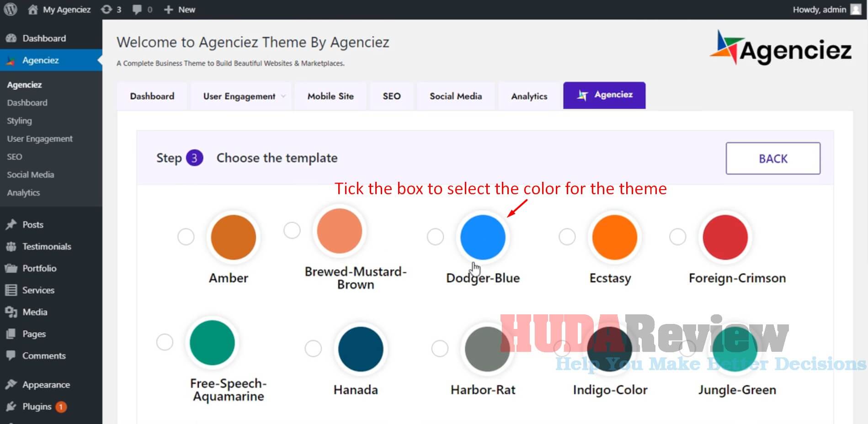Click the Comments icon in sidebar
The width and height of the screenshot is (868, 424).
[x=11, y=355]
